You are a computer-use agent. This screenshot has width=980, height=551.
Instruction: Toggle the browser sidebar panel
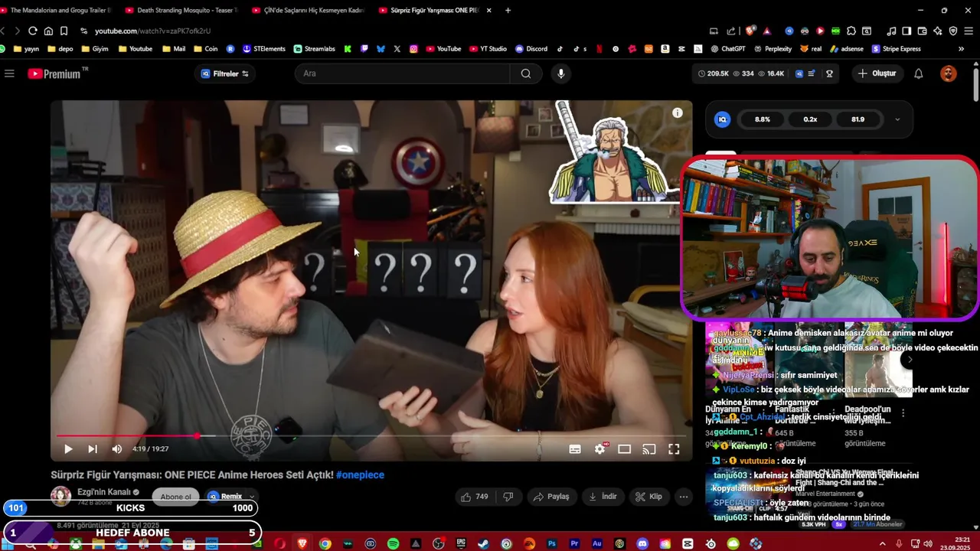point(906,31)
